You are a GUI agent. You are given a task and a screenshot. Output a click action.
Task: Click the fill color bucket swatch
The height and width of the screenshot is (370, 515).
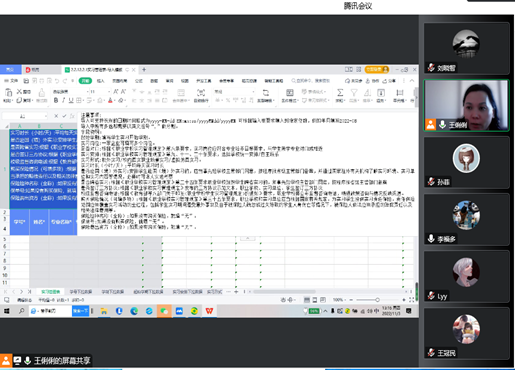100,100
